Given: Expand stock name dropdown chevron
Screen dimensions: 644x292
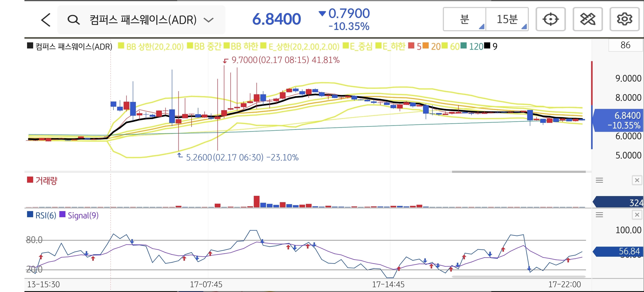Looking at the screenshot, I should [209, 20].
